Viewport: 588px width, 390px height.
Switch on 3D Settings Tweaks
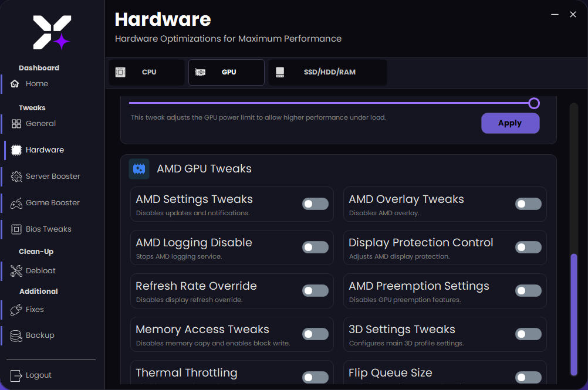pyautogui.click(x=528, y=334)
